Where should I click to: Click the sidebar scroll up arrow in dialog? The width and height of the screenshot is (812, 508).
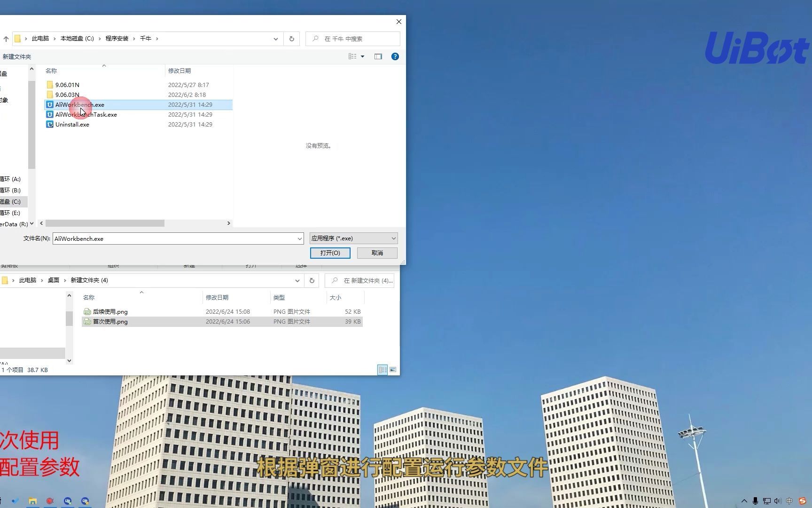31,69
